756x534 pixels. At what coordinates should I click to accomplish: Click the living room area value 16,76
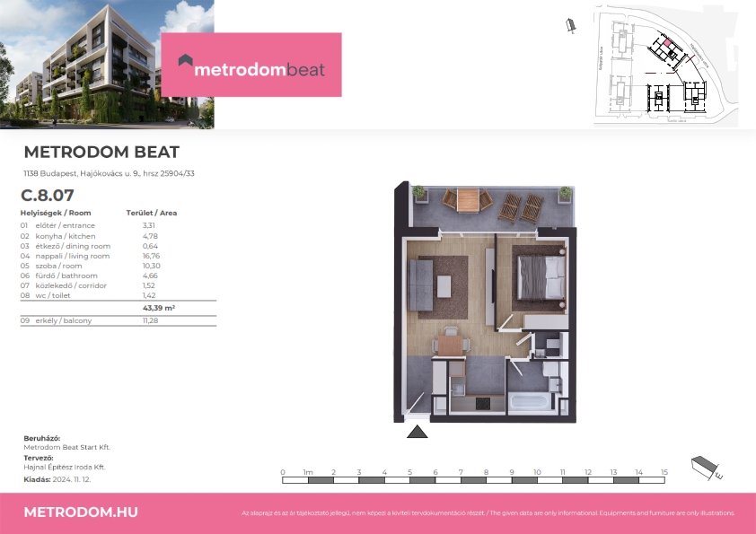pyautogui.click(x=151, y=256)
